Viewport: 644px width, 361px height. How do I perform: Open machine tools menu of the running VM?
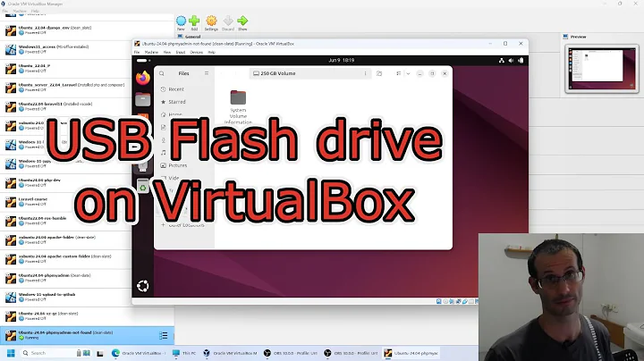(x=163, y=336)
